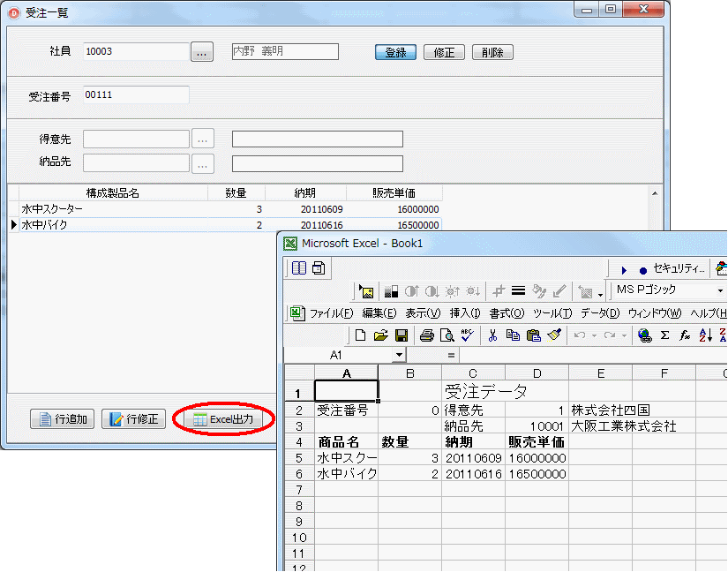
Task: Click the Run Macro play triangle
Action: 624,270
